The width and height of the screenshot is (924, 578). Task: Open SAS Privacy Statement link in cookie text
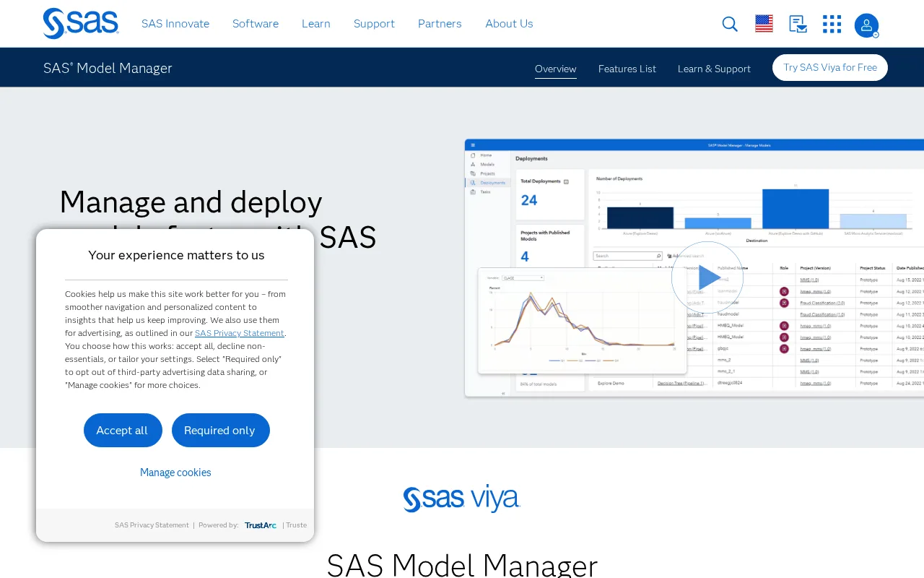(240, 333)
